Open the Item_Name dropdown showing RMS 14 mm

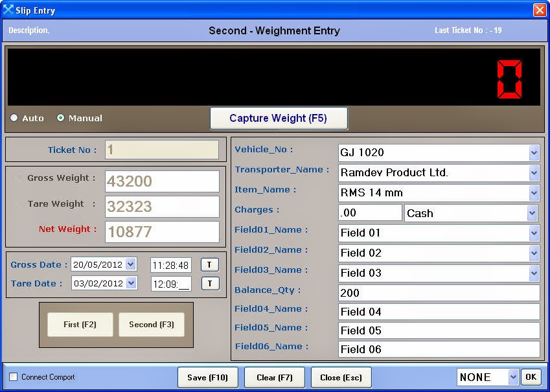pyautogui.click(x=535, y=192)
